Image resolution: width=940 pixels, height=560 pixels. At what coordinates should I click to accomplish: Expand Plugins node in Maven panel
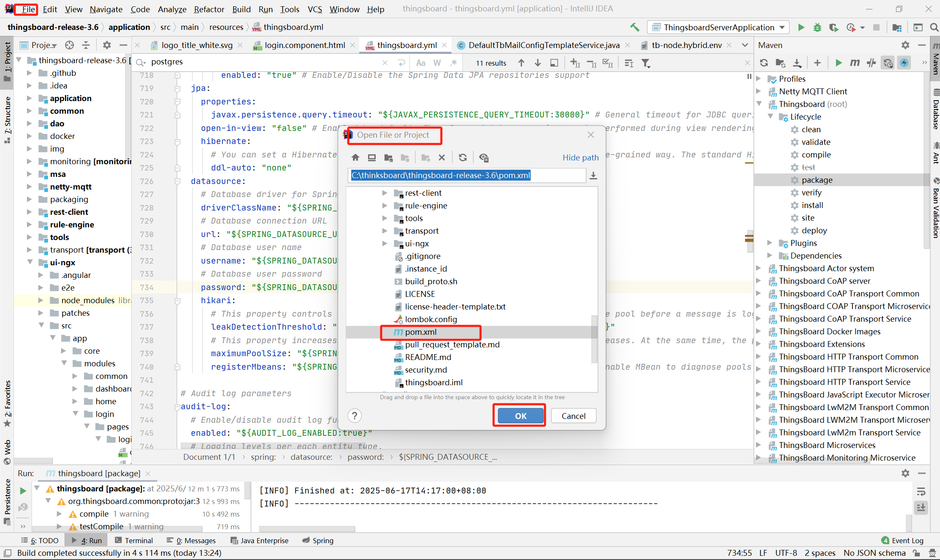coord(770,243)
